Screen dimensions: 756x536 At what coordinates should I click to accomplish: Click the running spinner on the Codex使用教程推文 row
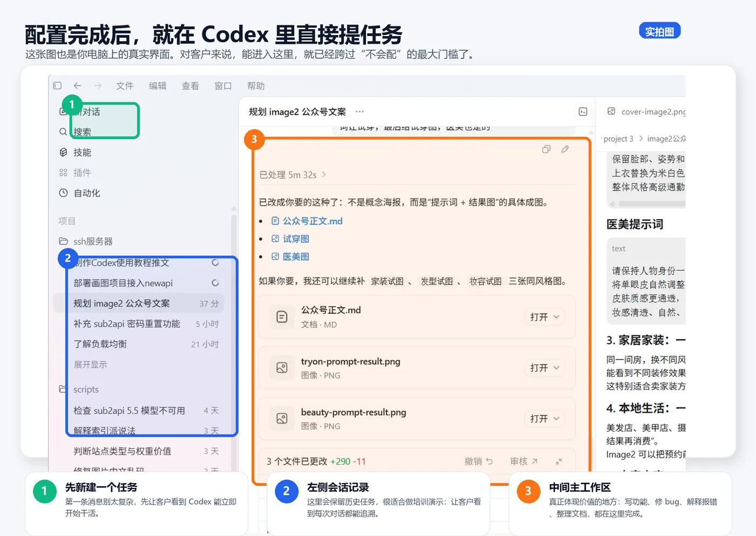[215, 263]
